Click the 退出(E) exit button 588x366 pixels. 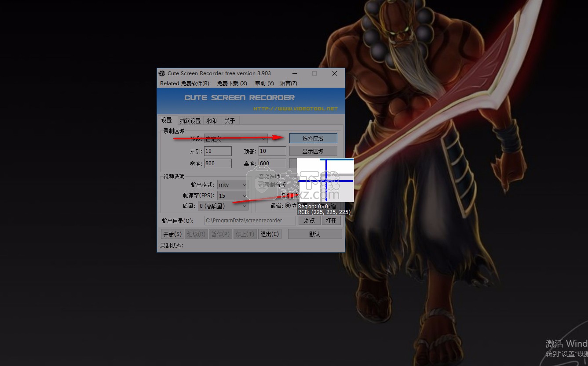(270, 234)
